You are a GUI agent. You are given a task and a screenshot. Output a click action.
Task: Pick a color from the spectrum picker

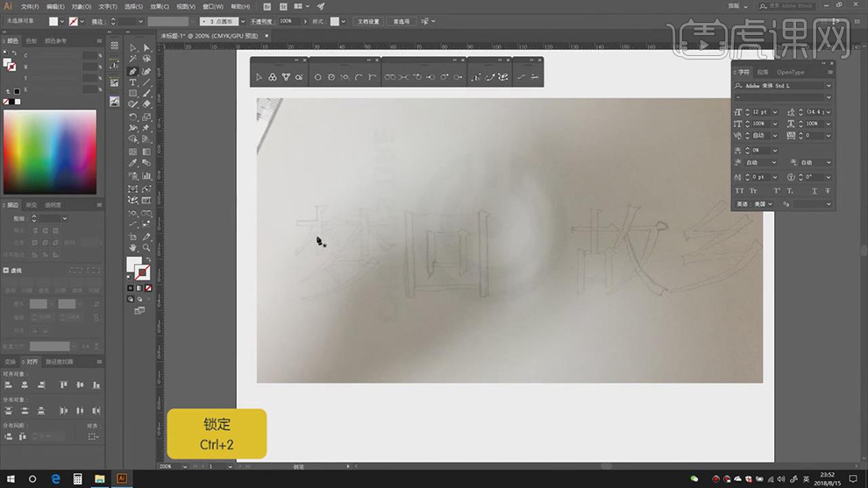coord(49,151)
